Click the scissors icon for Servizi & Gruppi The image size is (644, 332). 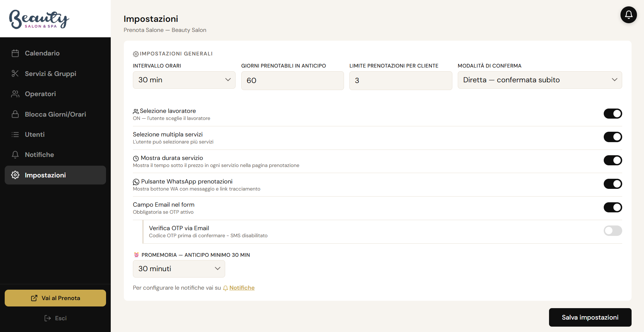tap(15, 74)
